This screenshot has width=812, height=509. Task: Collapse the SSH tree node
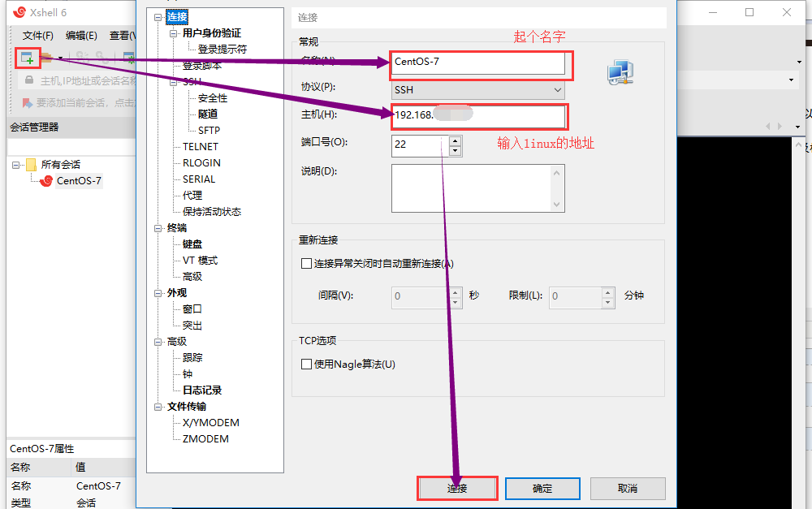[174, 82]
